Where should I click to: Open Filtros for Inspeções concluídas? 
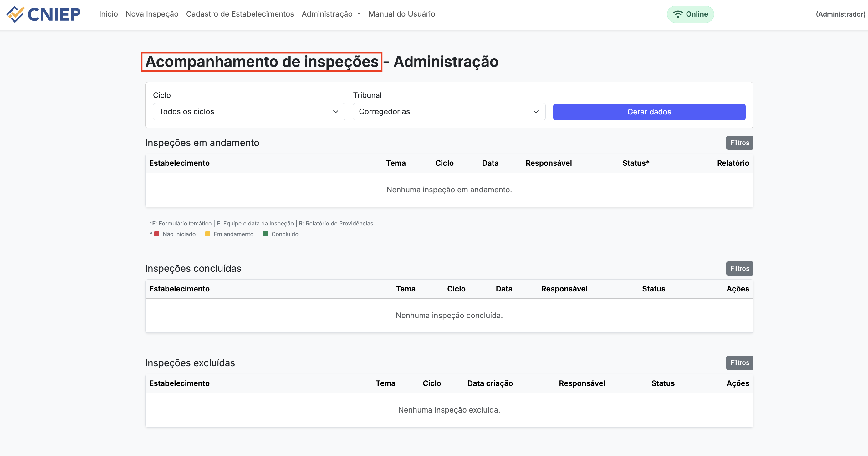(739, 268)
